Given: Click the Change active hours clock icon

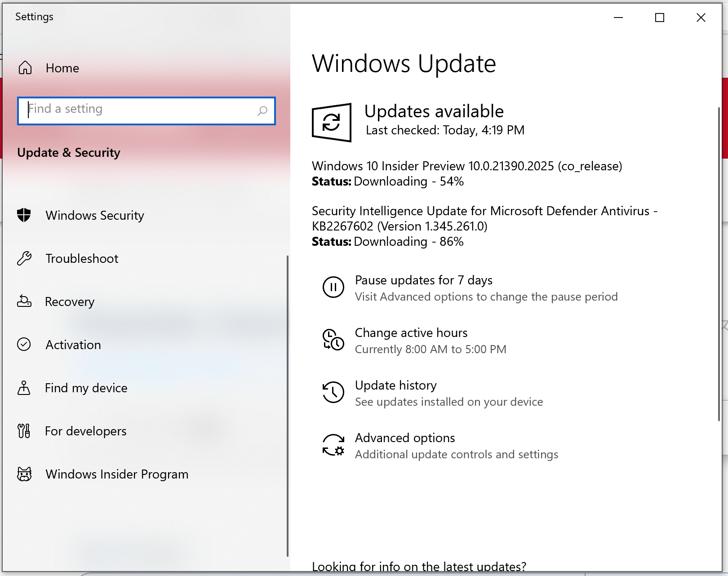Looking at the screenshot, I should click(333, 340).
